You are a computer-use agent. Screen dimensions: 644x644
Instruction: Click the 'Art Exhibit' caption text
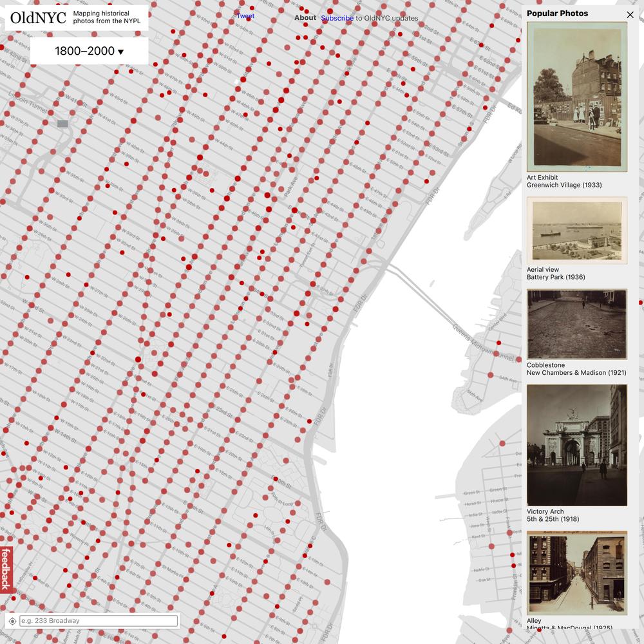[542, 178]
